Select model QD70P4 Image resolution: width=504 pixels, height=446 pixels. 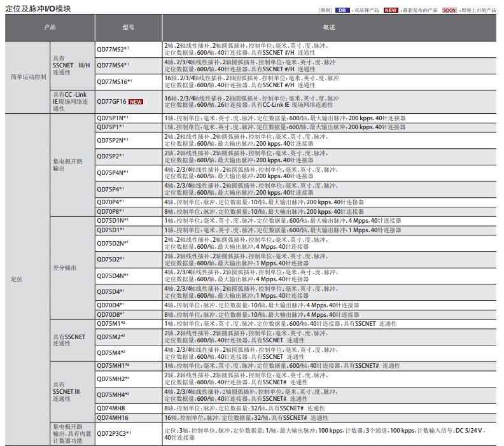coord(129,202)
